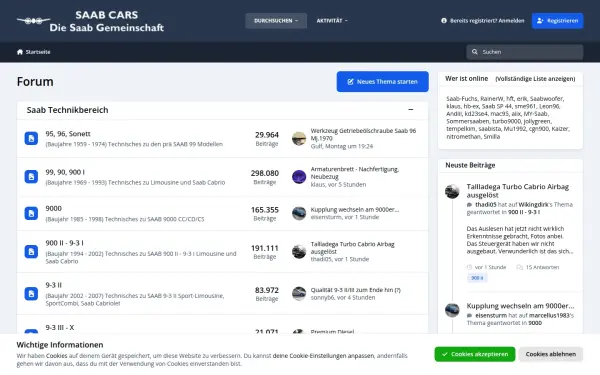Click into the Suchen search field
Screen dimensions: 600x375
point(525,52)
